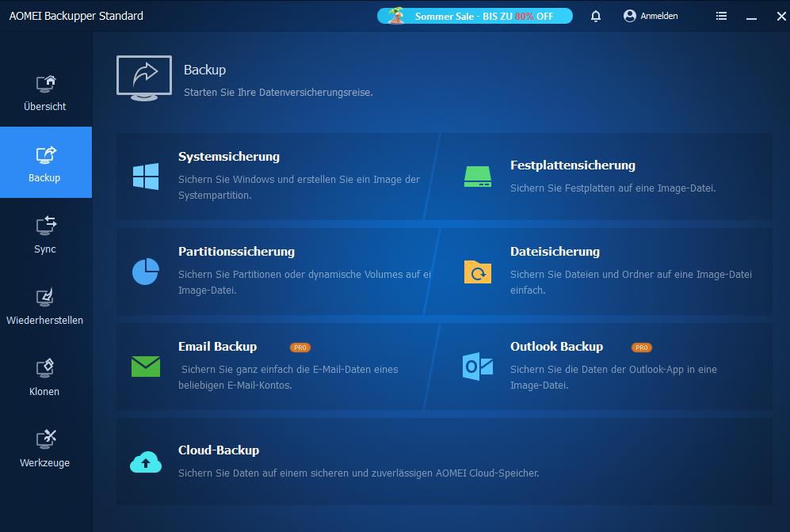
Task: Minimize the AOMEI Backupper window
Action: pos(751,17)
